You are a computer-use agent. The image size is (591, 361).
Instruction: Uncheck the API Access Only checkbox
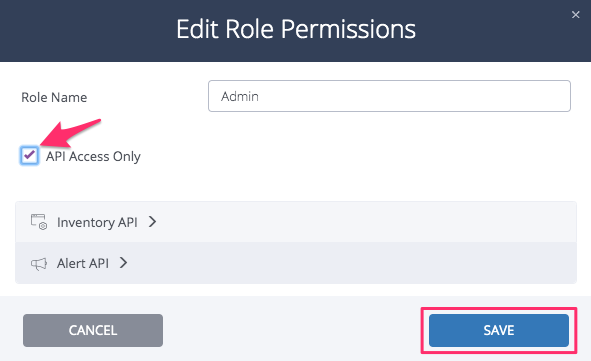[29, 155]
